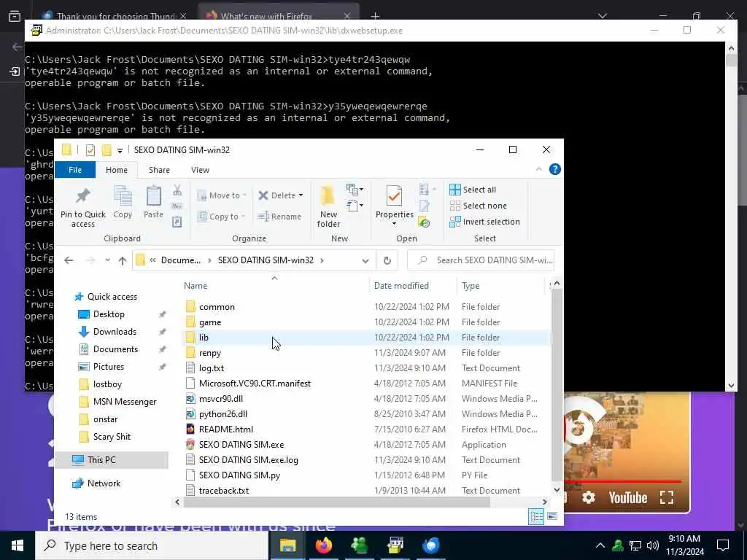Switch to large icons view button

coord(552,516)
